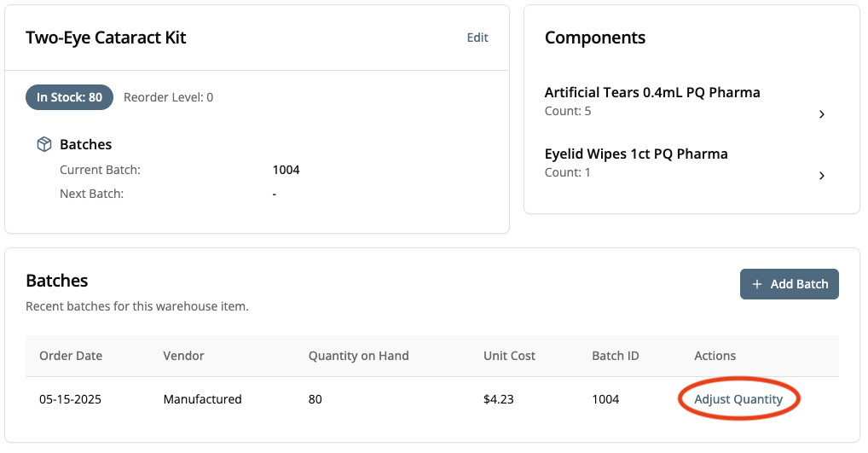Click the Adjust Quantity link
The image size is (868, 453).
pos(738,399)
